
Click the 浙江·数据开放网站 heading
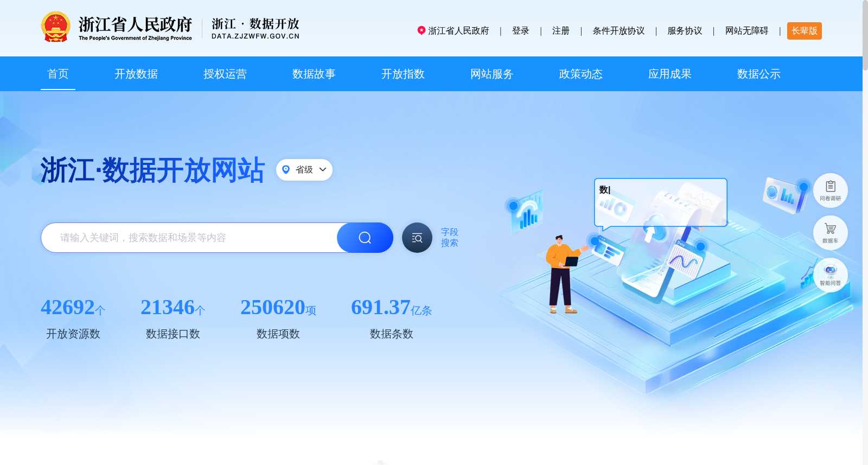152,170
